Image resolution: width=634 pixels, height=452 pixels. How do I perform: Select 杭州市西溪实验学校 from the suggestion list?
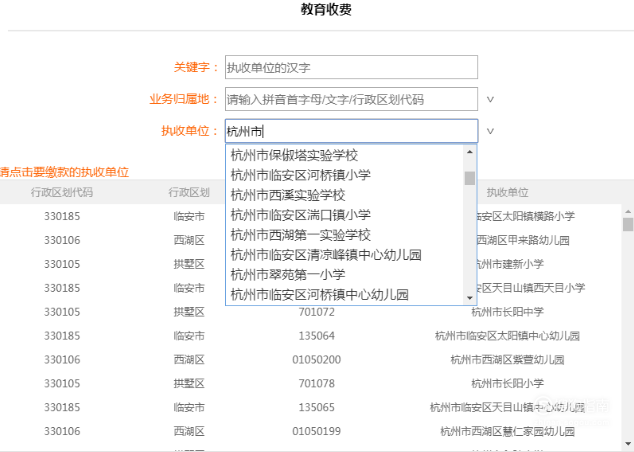[x=288, y=195]
